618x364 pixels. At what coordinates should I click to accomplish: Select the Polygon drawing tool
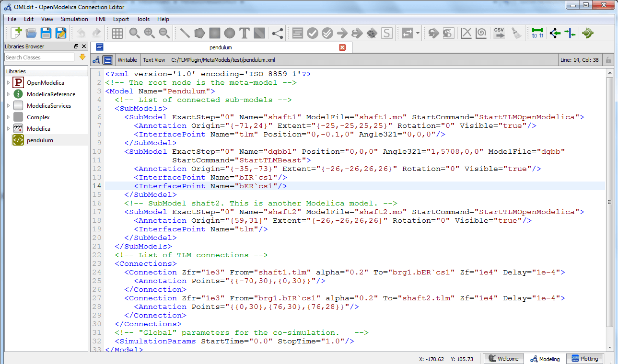click(x=199, y=33)
